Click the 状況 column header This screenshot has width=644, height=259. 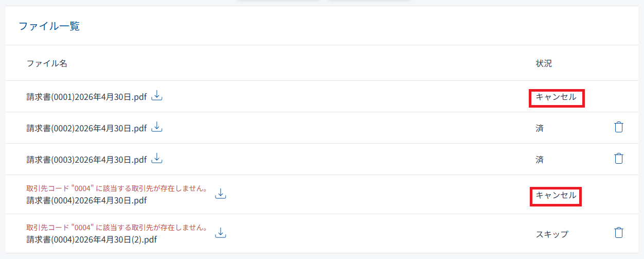[544, 63]
